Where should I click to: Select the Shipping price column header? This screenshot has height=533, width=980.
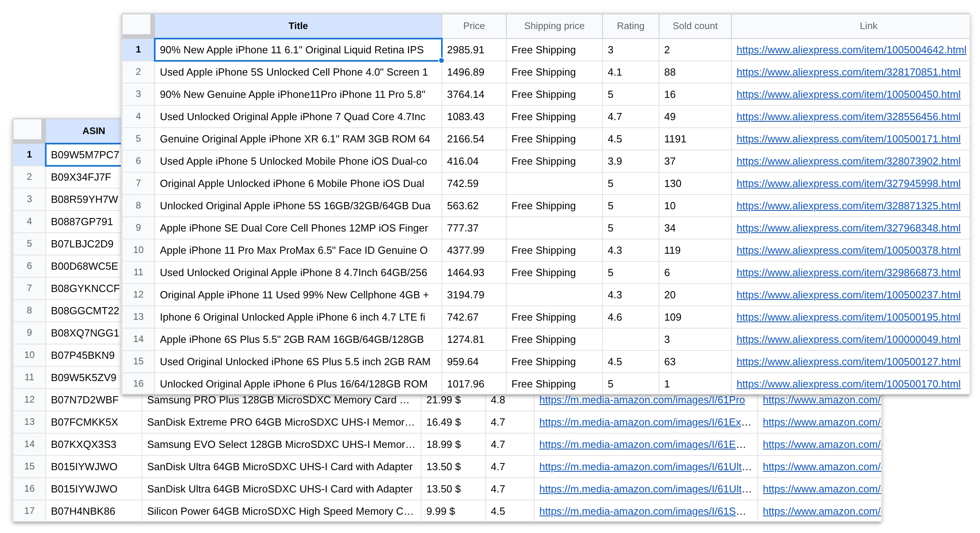point(554,26)
